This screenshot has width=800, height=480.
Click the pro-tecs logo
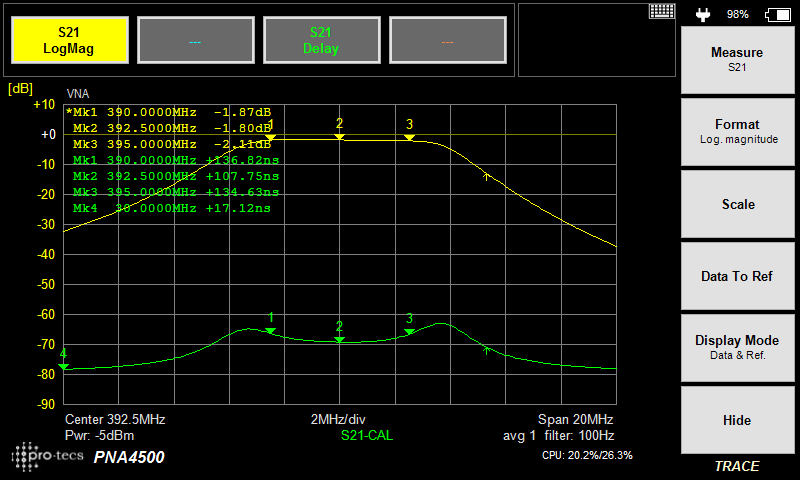coord(47,456)
